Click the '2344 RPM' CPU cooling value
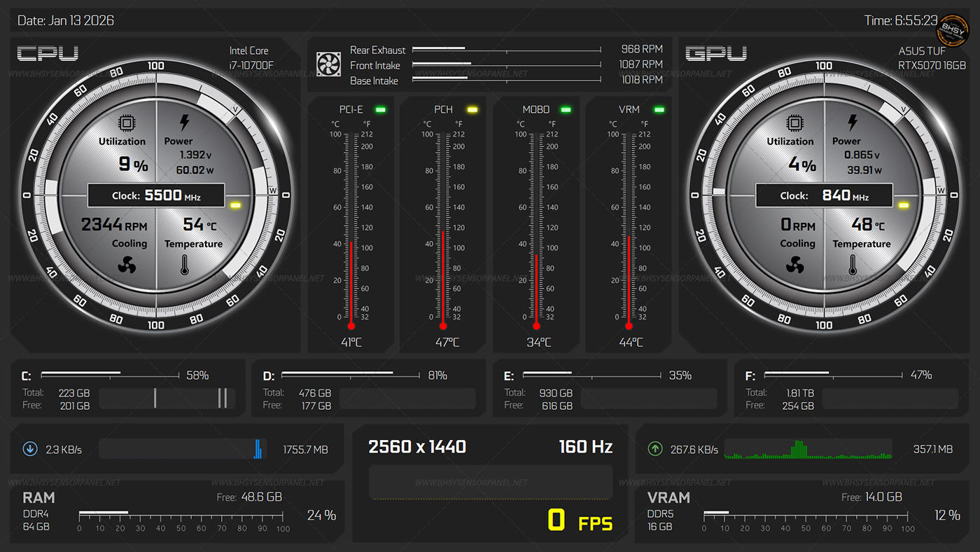Image resolution: width=980 pixels, height=552 pixels. pos(114,225)
